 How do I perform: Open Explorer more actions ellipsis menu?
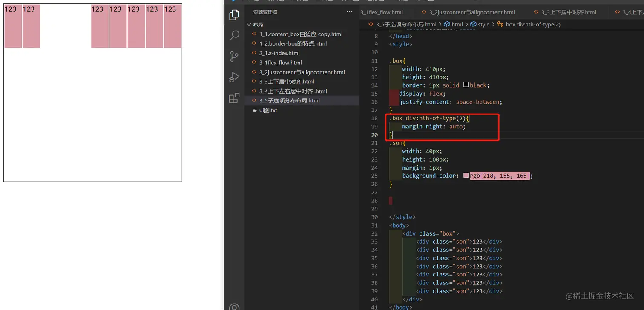coord(350,12)
